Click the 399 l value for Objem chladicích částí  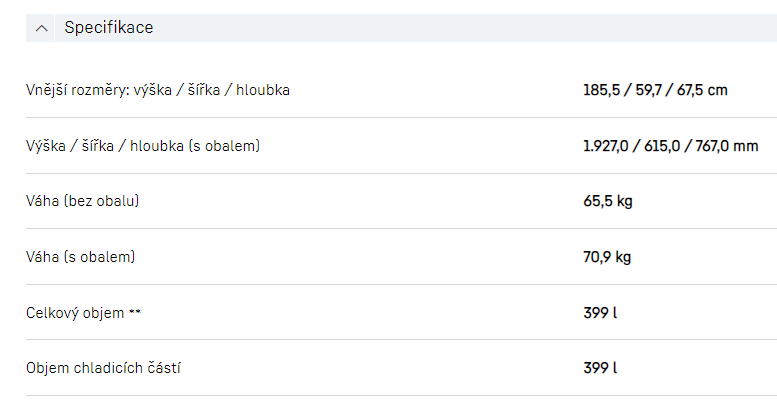600,368
